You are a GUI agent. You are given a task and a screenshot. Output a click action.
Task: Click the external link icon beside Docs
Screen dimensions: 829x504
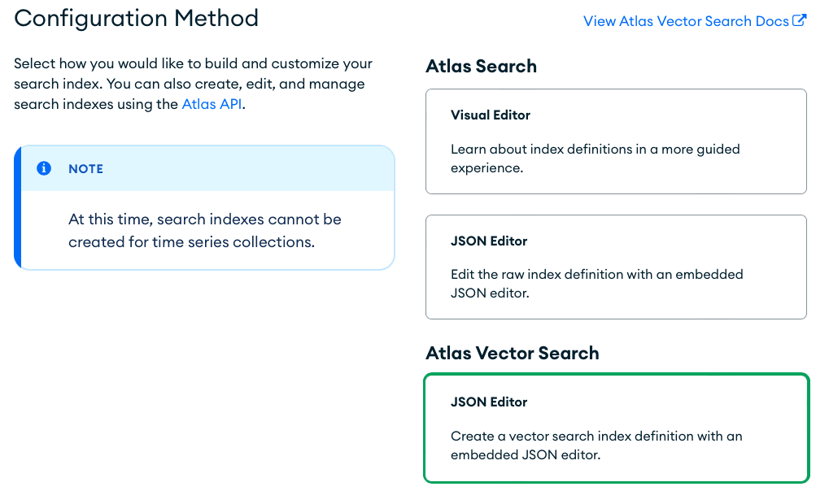pos(800,21)
